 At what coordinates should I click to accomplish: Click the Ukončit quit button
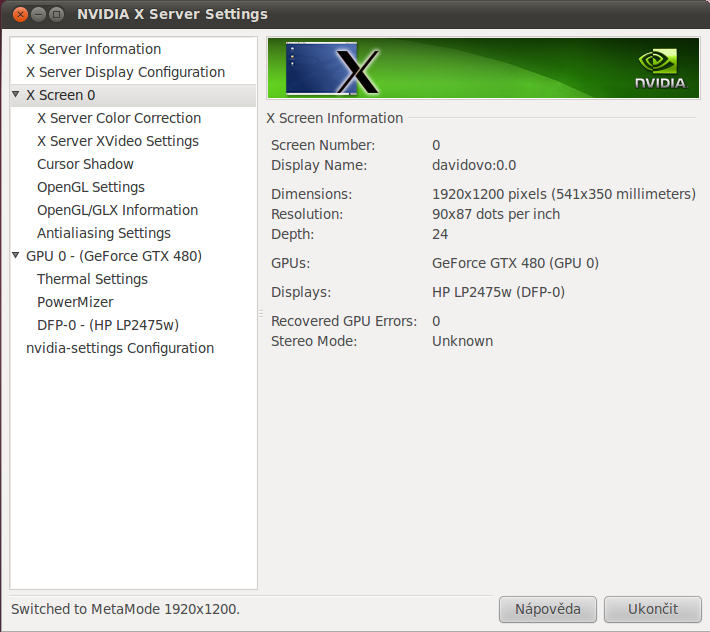click(653, 609)
